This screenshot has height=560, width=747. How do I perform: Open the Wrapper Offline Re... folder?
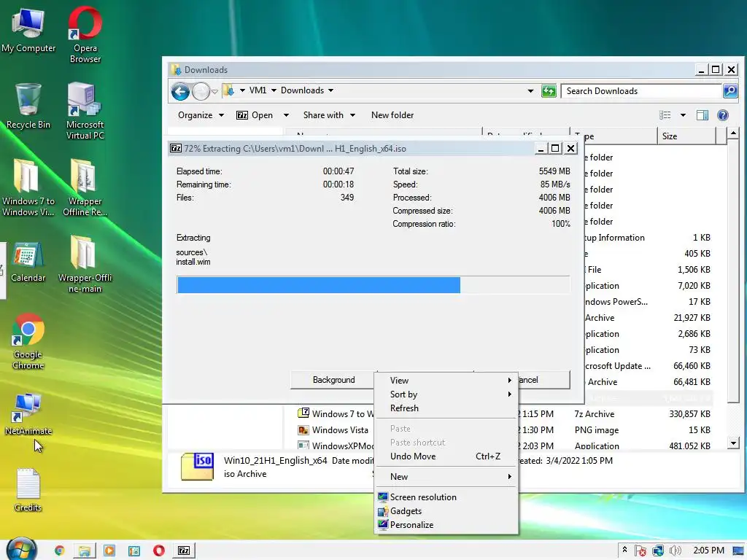click(85, 187)
